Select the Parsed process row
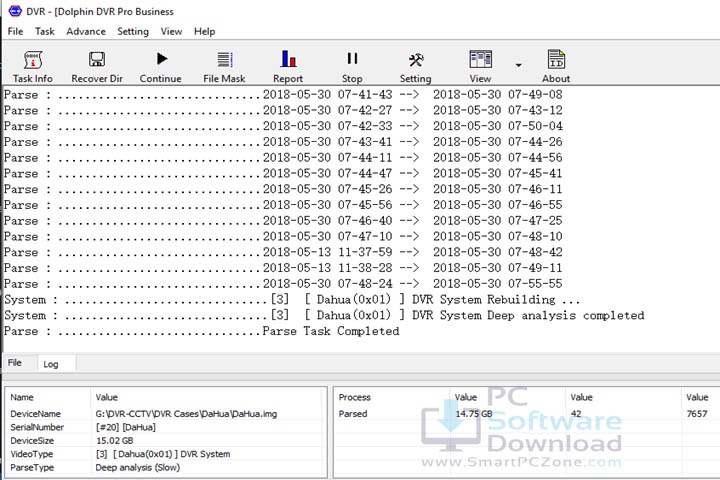 click(x=527, y=414)
